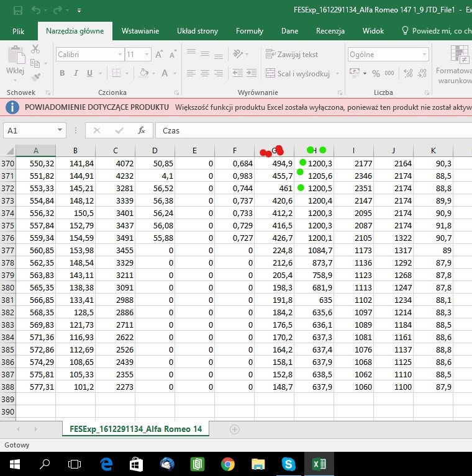The width and height of the screenshot is (472, 476).
Task: Open the Name Box dropdown arrow
Action: (x=60, y=131)
